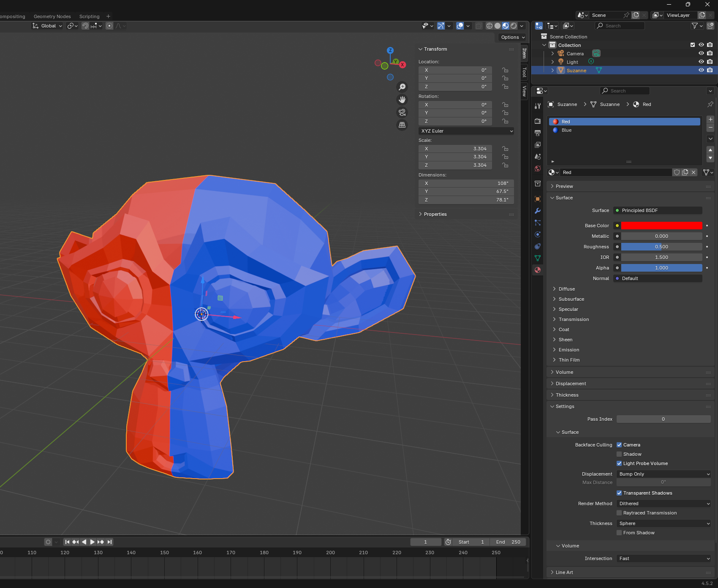Open the viewport Options dropdown
This screenshot has height=588, width=718.
coord(513,37)
